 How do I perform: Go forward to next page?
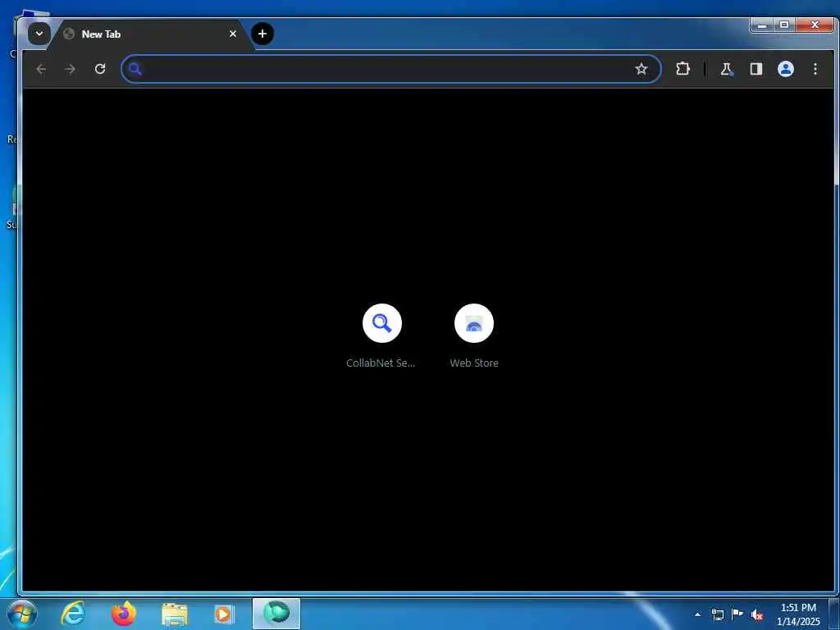pyautogui.click(x=71, y=69)
